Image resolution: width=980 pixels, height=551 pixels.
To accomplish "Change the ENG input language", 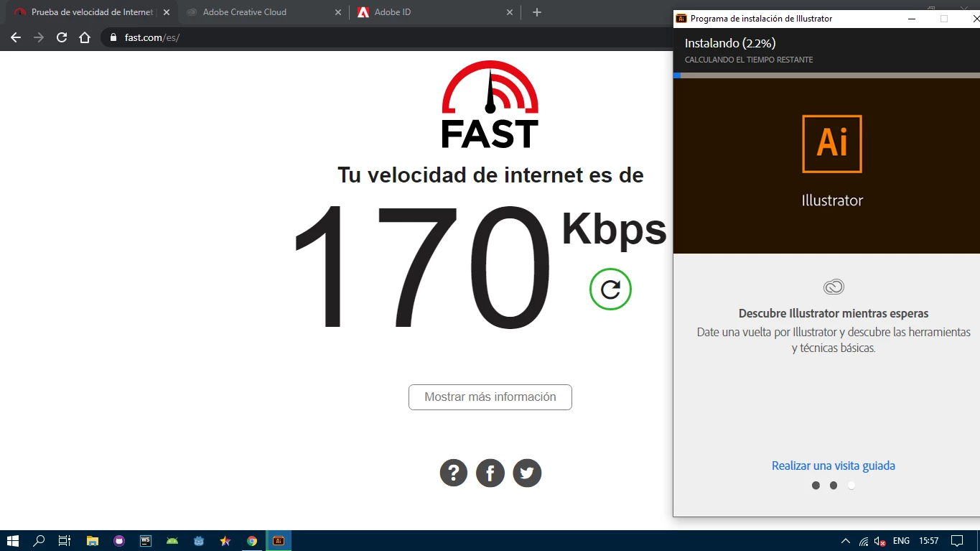I will pos(901,541).
